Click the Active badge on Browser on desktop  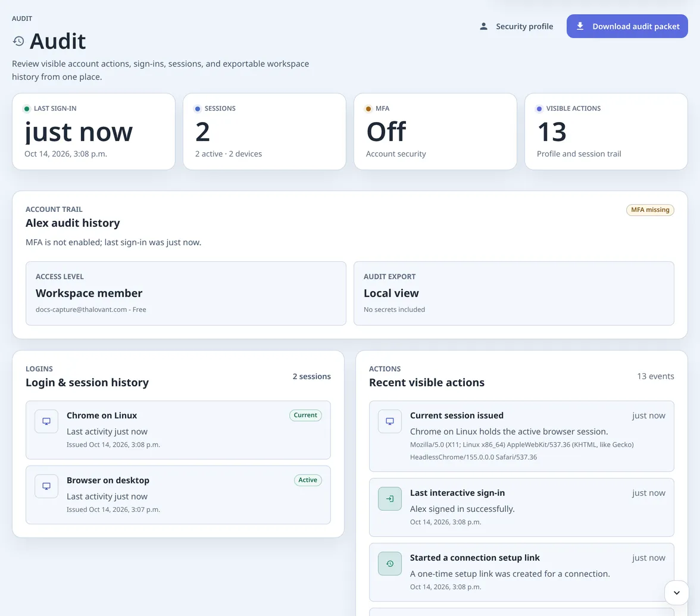[x=308, y=480]
